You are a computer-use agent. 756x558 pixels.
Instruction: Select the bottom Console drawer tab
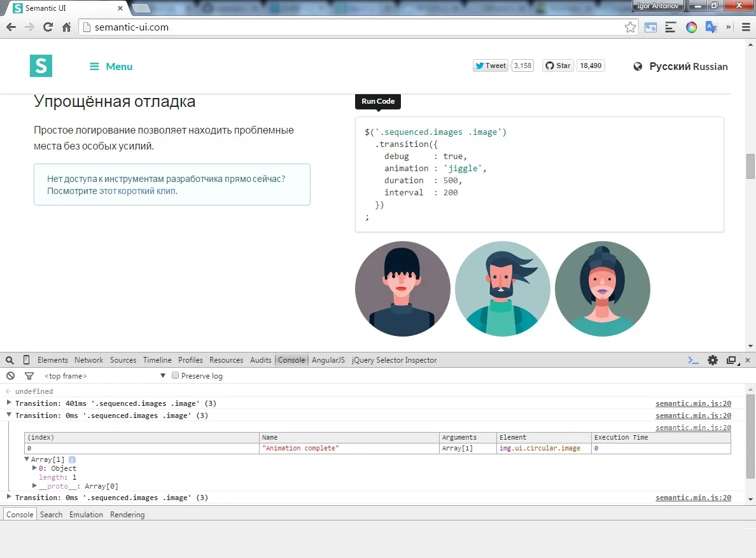[20, 514]
